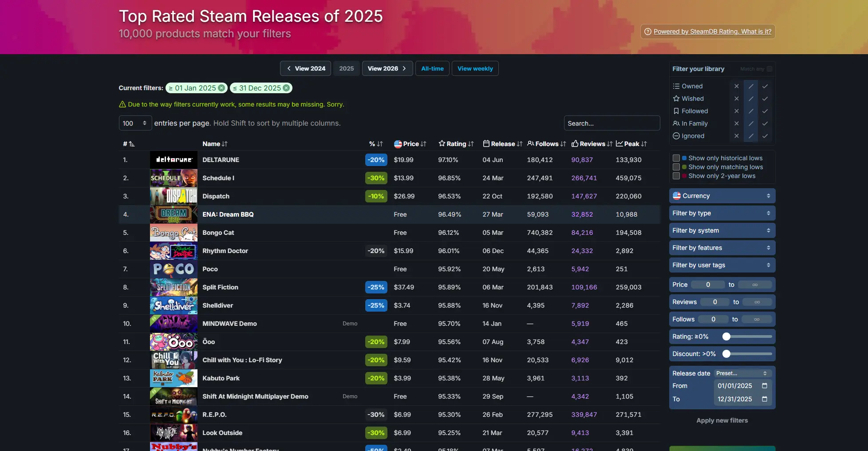Click the In Family people icon
Screen dimensions: 868x451
(x=676, y=123)
